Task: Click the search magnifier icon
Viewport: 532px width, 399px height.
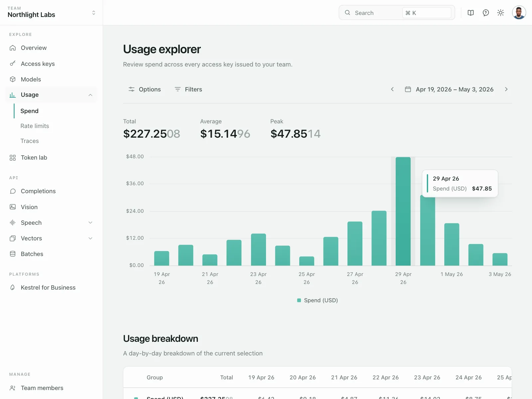Action: tap(347, 13)
